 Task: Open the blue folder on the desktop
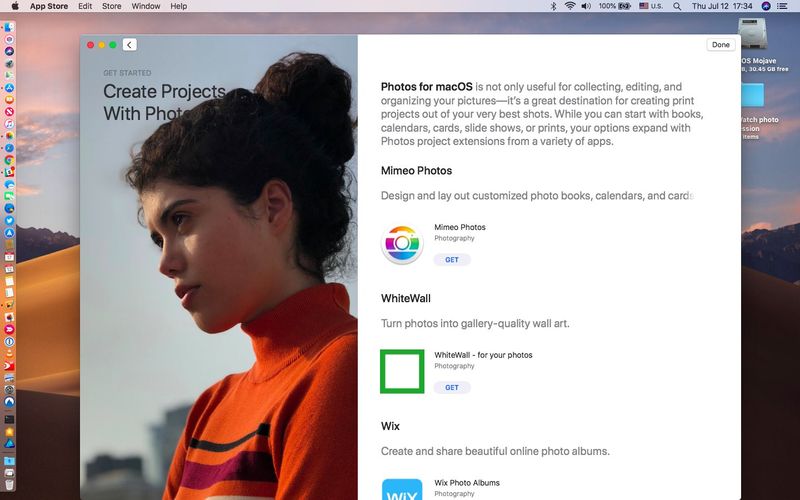point(753,95)
